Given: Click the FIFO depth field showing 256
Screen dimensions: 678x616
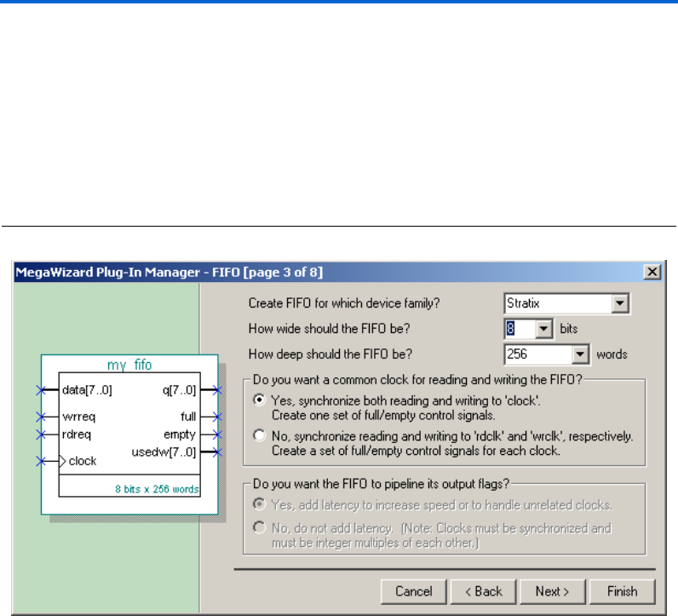Looking at the screenshot, I should [x=539, y=354].
